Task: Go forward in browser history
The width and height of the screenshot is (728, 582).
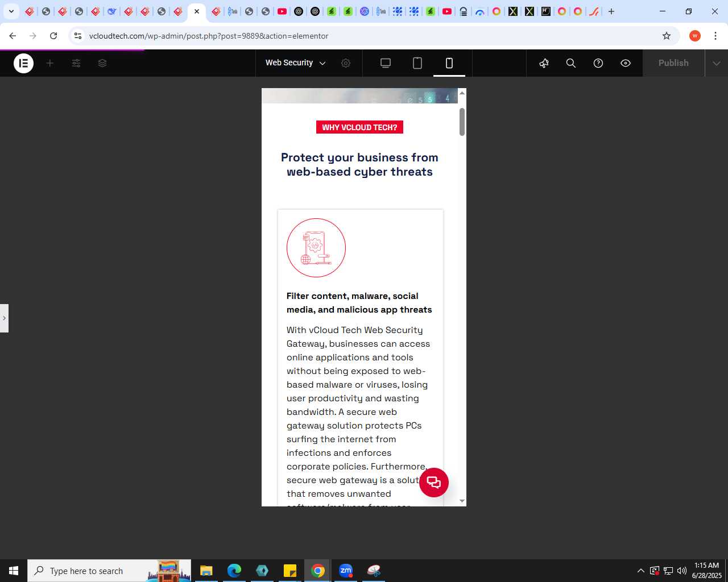Action: coord(33,36)
